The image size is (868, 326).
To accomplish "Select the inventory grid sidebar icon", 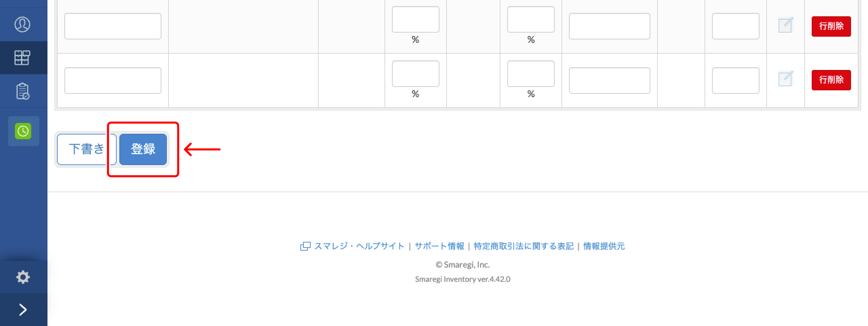I will tap(23, 57).
